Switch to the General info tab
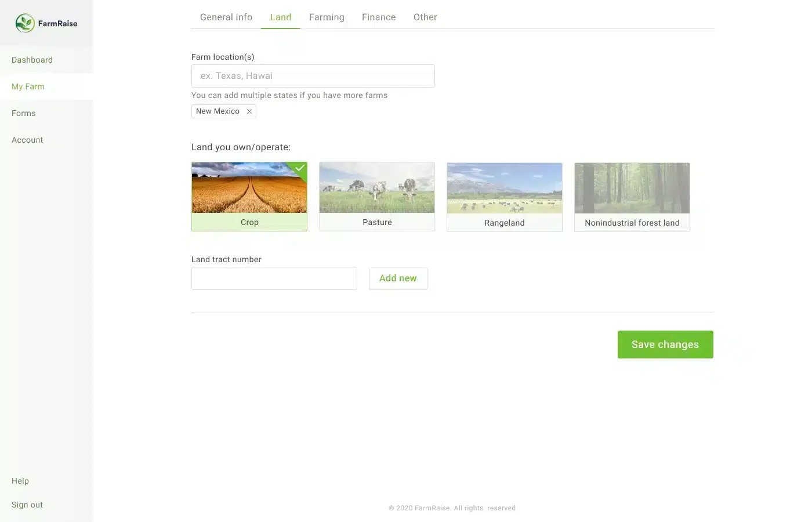 [226, 17]
